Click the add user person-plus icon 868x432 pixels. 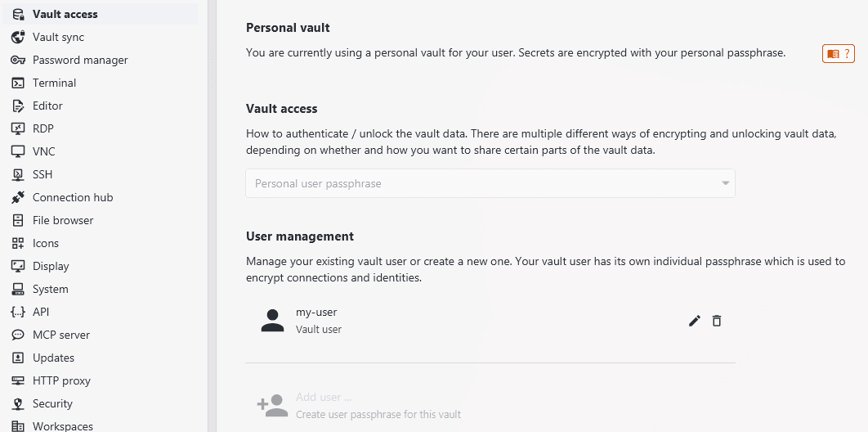coord(272,406)
